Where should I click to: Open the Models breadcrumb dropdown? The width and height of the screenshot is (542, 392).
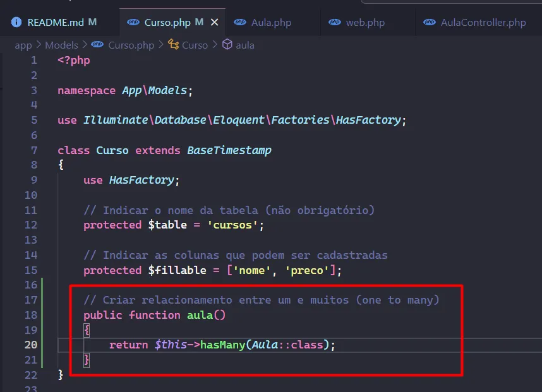(x=61, y=45)
